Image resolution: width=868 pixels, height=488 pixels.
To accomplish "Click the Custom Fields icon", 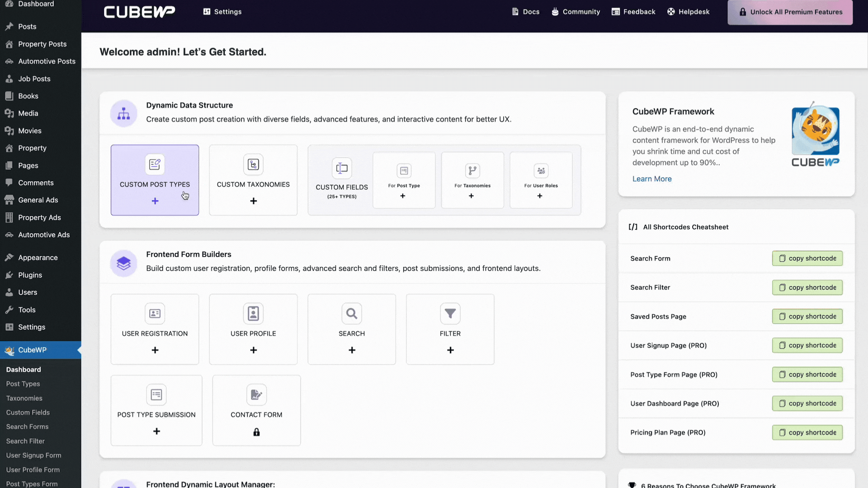I will 342,168.
